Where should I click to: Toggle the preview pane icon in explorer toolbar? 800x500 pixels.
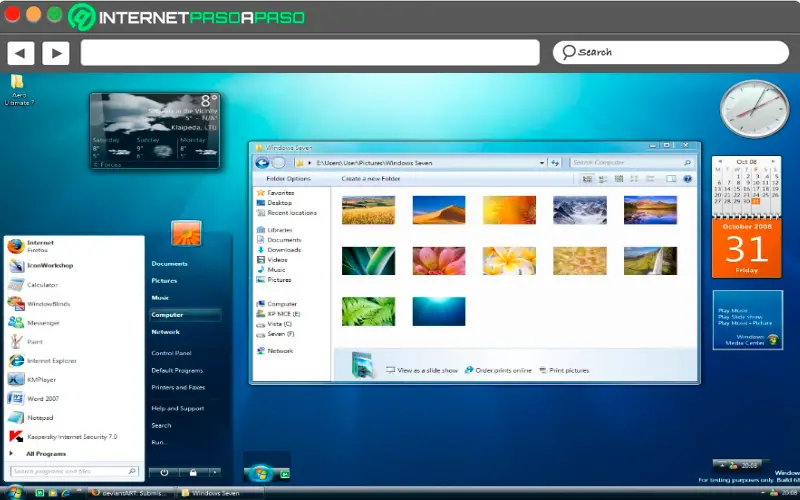(x=671, y=179)
